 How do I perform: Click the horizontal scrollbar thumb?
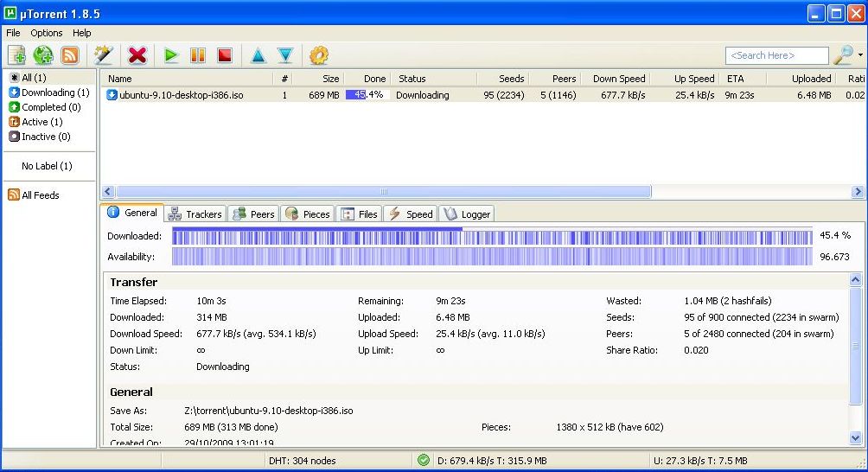click(x=384, y=191)
